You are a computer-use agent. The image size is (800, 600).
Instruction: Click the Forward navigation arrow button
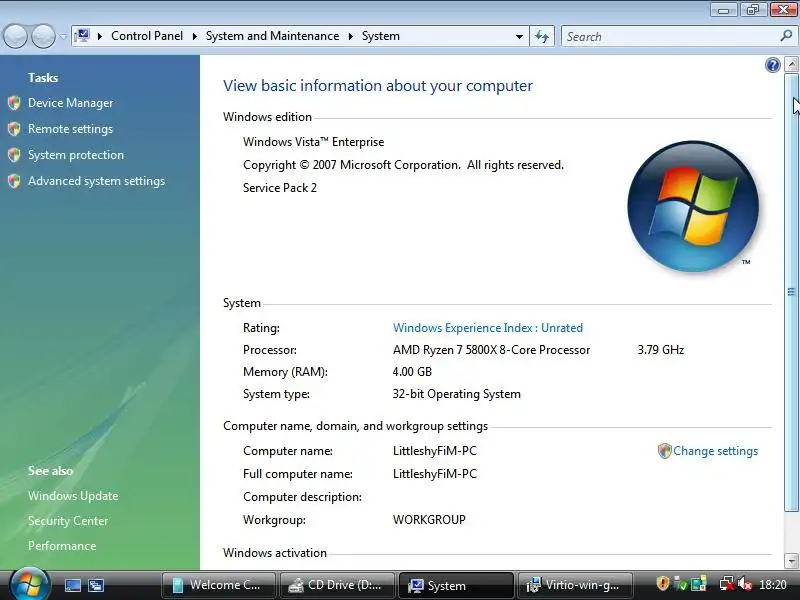(43, 36)
